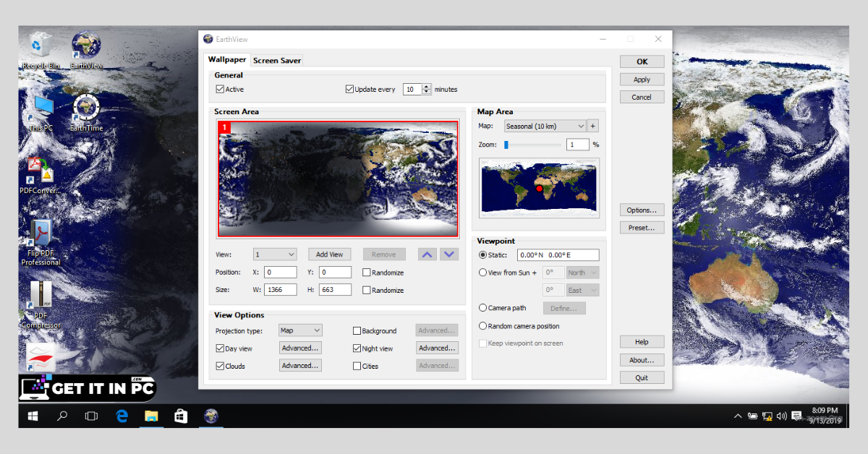Select Camera path radio
868x454 pixels.
click(x=483, y=308)
